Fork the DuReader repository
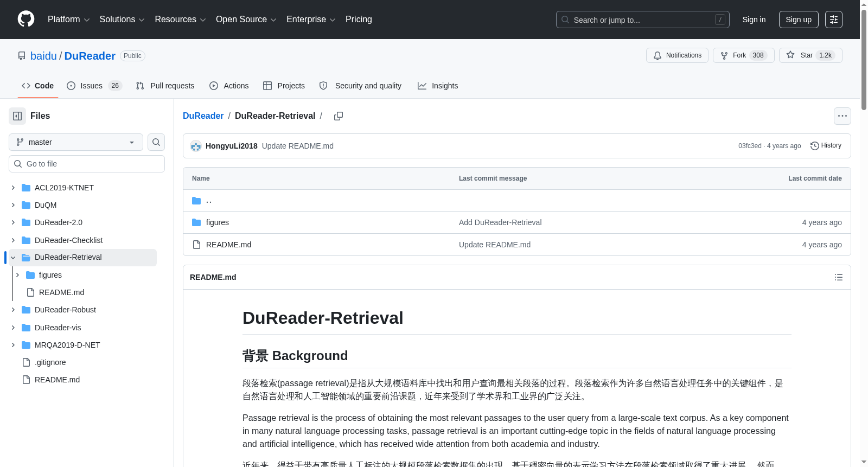Screen dimensions: 868x467 [743, 55]
